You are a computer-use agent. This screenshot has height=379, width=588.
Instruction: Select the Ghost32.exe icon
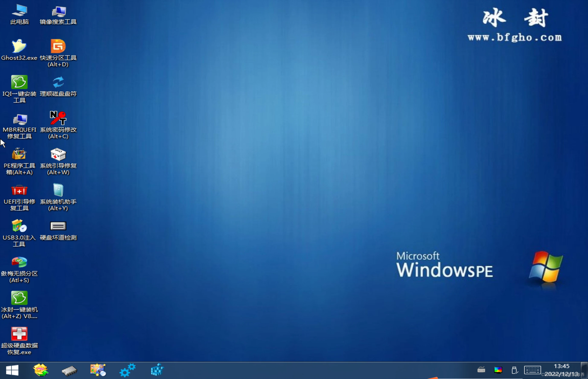[x=19, y=50]
